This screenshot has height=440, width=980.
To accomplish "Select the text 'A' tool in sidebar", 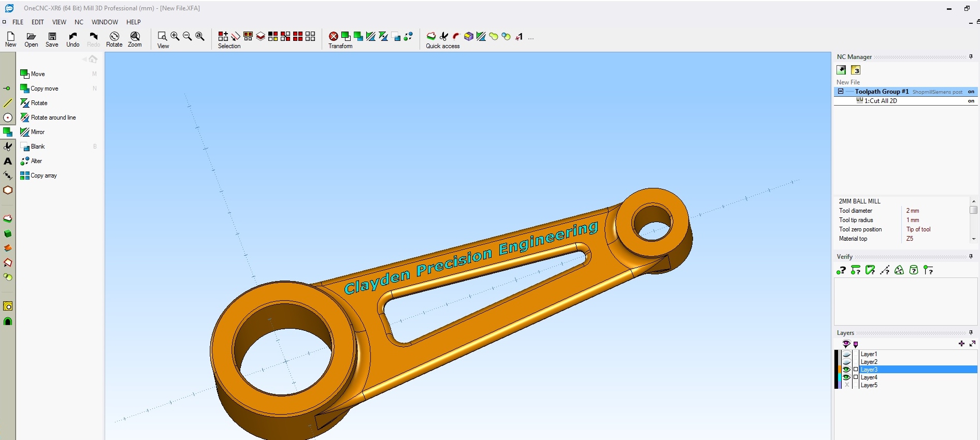I will (8, 161).
